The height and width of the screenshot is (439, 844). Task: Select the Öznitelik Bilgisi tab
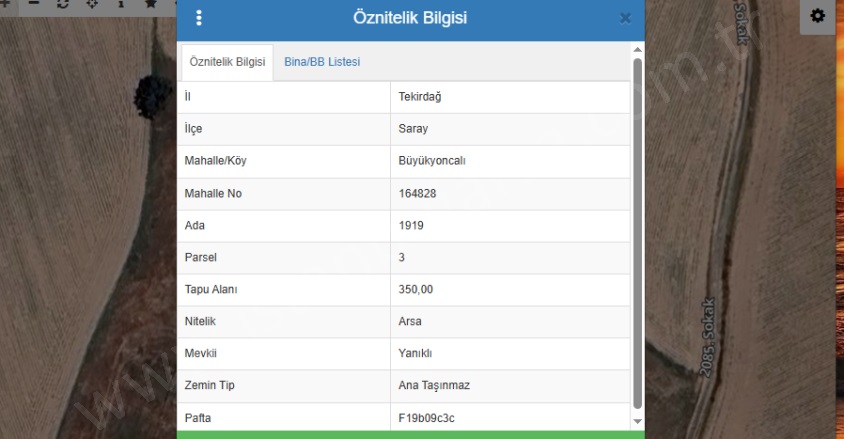click(x=227, y=62)
